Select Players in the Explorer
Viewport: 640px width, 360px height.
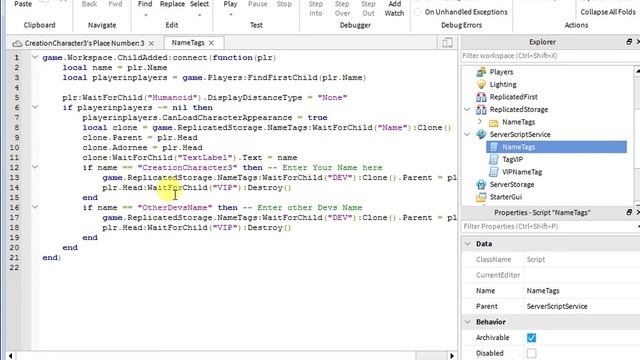501,72
